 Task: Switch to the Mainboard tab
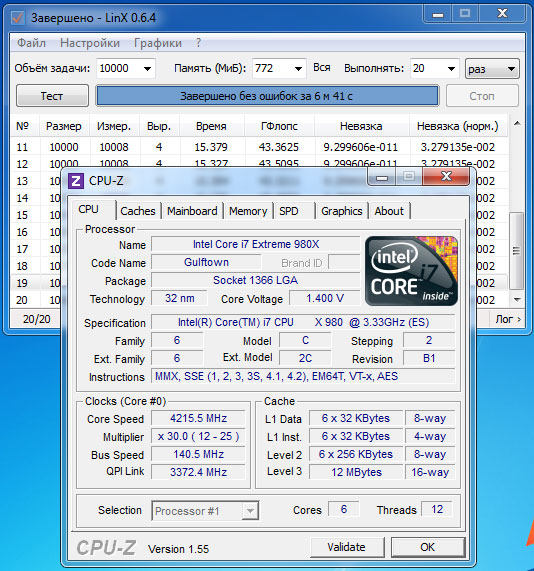coord(192,211)
